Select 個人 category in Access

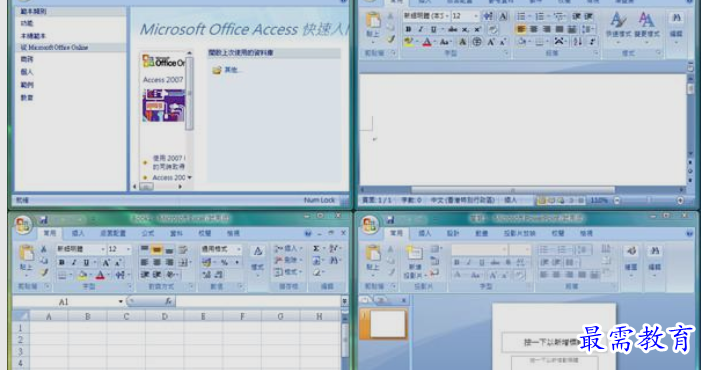point(27,72)
